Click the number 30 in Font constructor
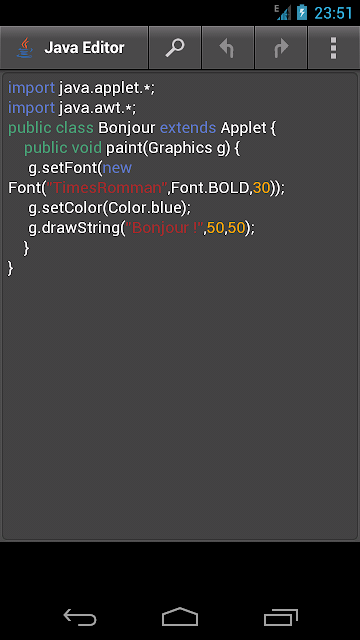The height and width of the screenshot is (640, 360). (x=262, y=188)
